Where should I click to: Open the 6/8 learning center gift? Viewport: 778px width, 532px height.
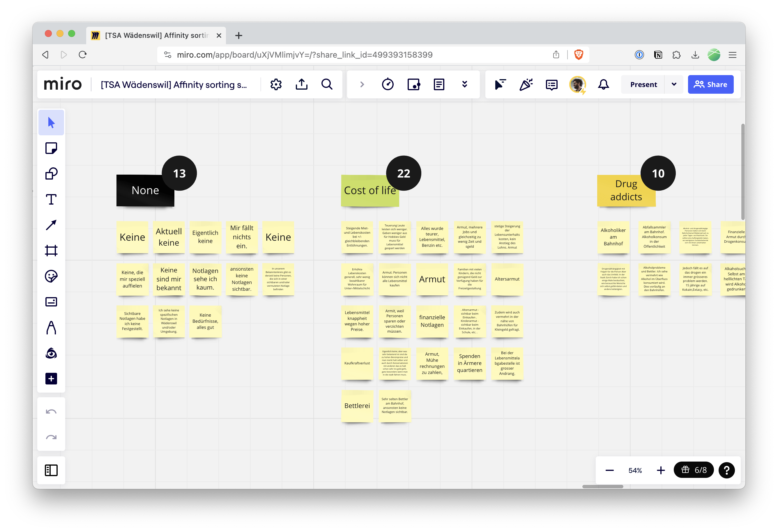pyautogui.click(x=694, y=470)
